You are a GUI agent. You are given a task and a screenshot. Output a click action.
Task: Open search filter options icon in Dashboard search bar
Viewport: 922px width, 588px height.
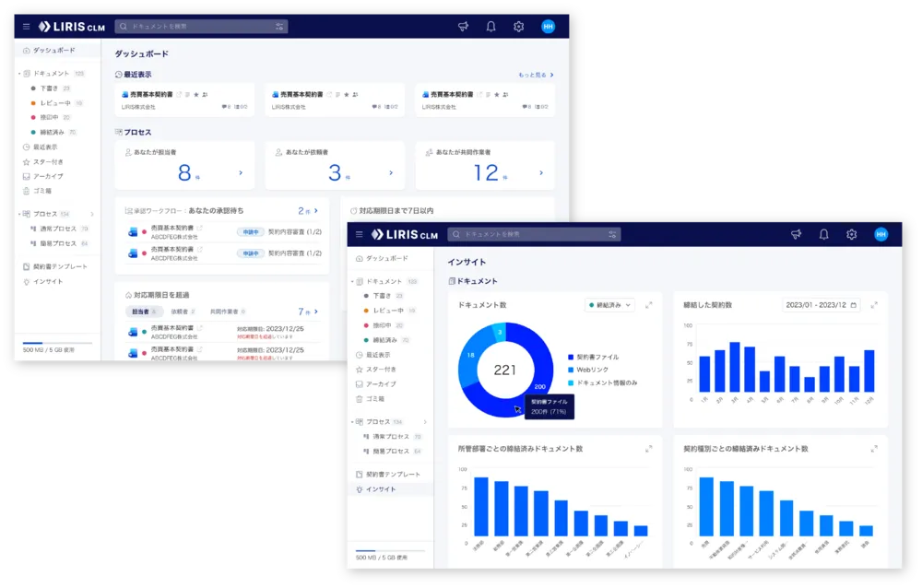(x=279, y=27)
